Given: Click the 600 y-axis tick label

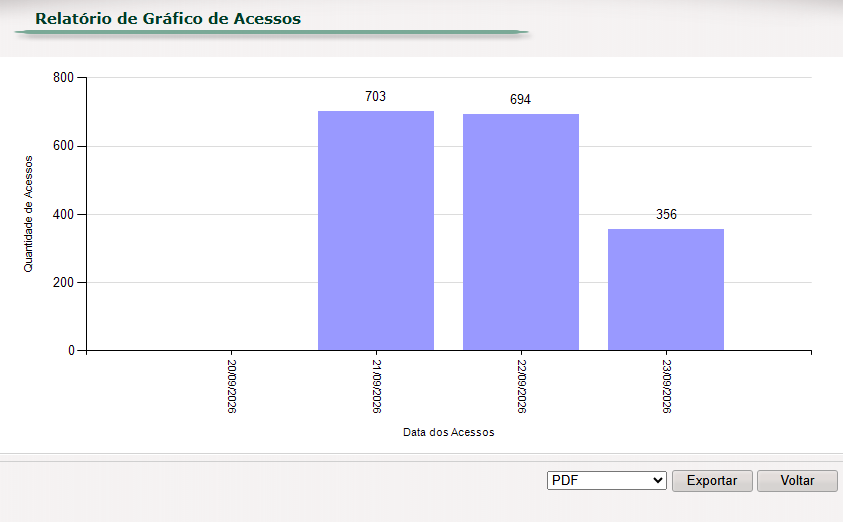Looking at the screenshot, I should click(x=63, y=146).
